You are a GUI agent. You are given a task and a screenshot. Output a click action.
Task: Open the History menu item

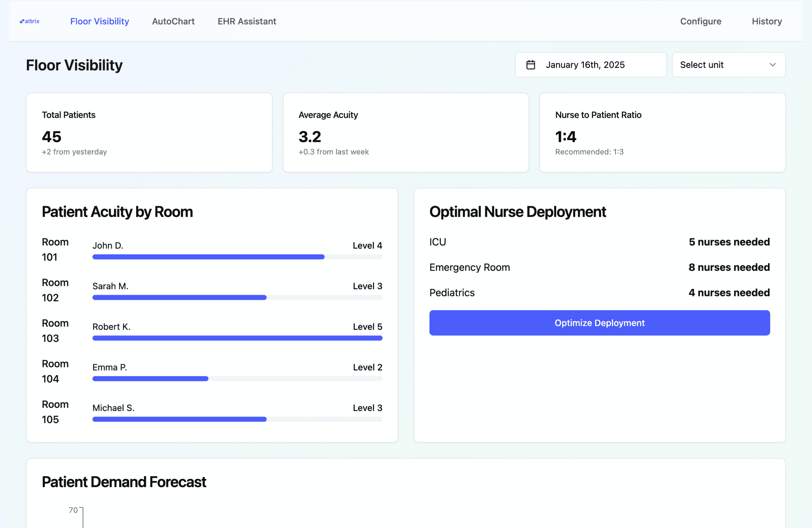[x=767, y=21]
